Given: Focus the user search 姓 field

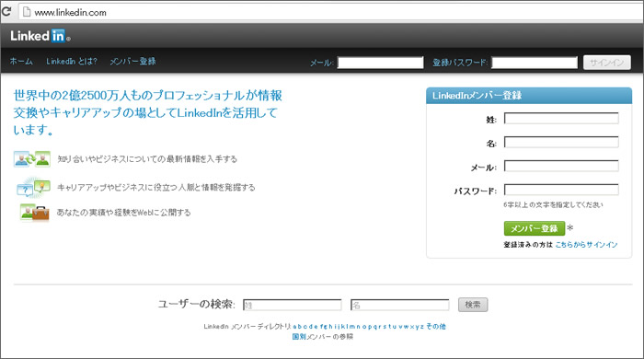Looking at the screenshot, I should click(292, 305).
